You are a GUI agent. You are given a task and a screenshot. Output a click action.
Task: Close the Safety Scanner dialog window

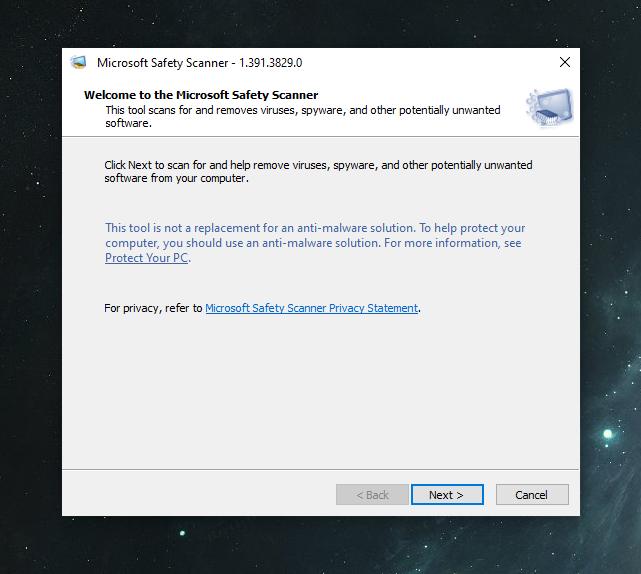coord(565,62)
